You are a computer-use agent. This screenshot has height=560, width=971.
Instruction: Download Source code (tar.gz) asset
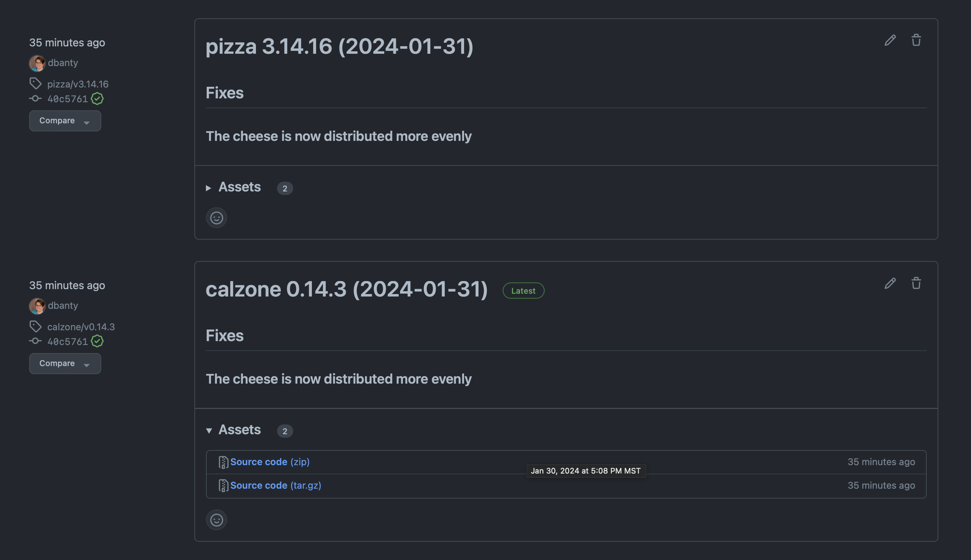coord(275,486)
